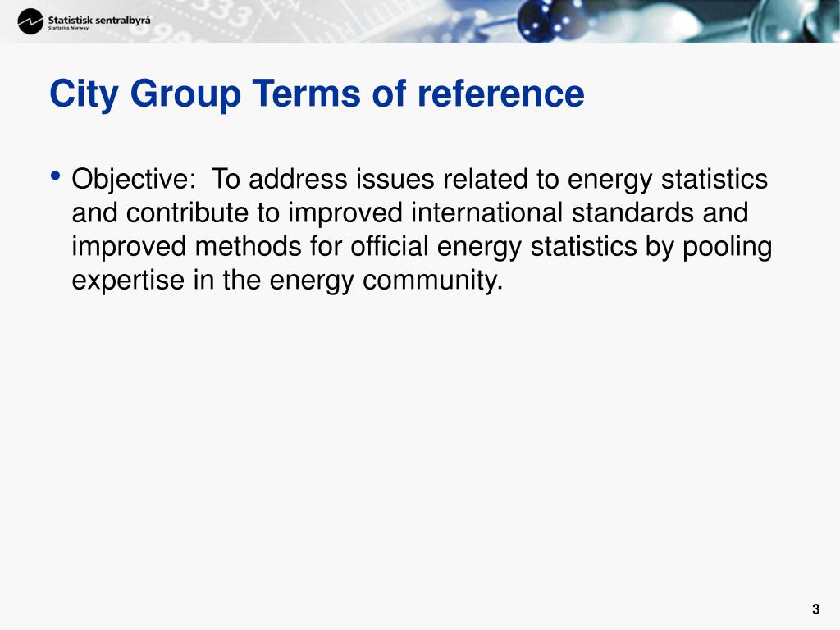Click the 'Statistisk sentralbyrå' logo text
Image resolution: width=840 pixels, height=630 pixels.
(x=99, y=21)
